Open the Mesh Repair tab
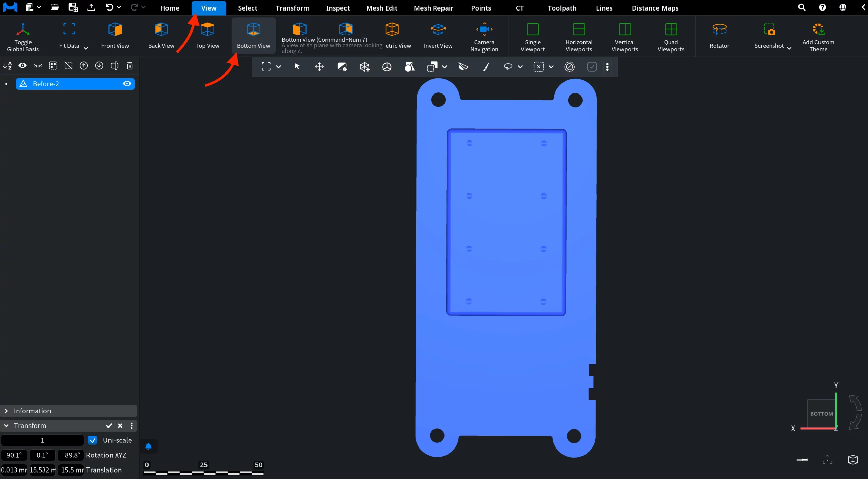This screenshot has width=868, height=479. (433, 8)
